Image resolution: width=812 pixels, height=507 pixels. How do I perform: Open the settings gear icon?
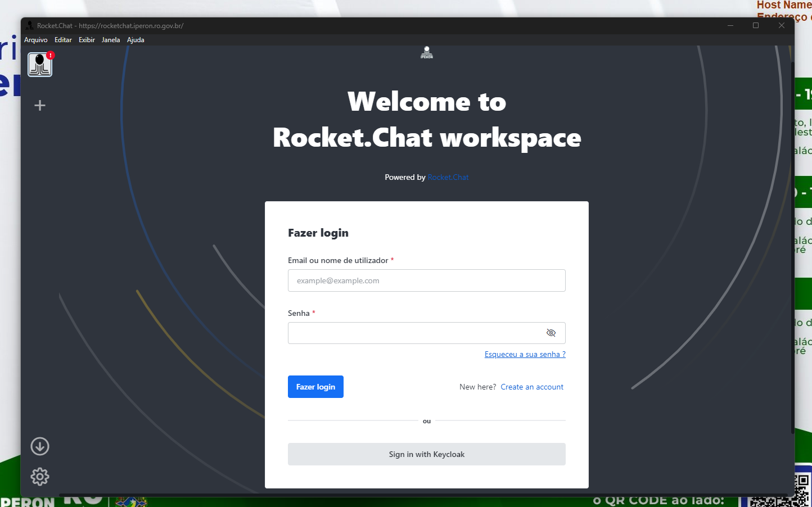pyautogui.click(x=40, y=477)
